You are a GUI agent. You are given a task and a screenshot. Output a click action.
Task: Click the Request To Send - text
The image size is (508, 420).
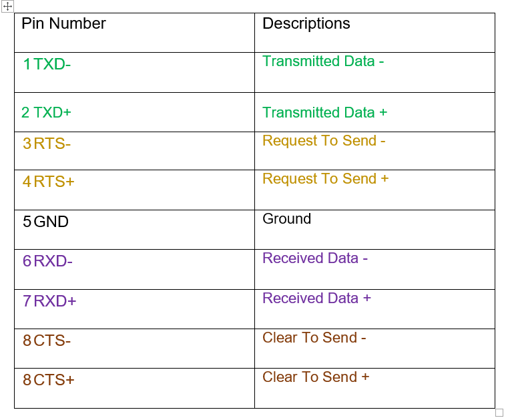point(324,142)
